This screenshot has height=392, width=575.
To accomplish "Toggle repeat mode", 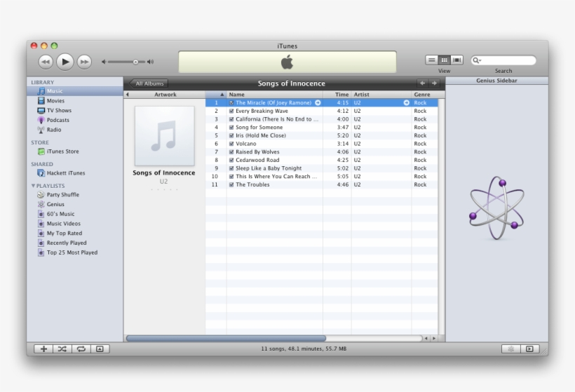I will (x=81, y=349).
